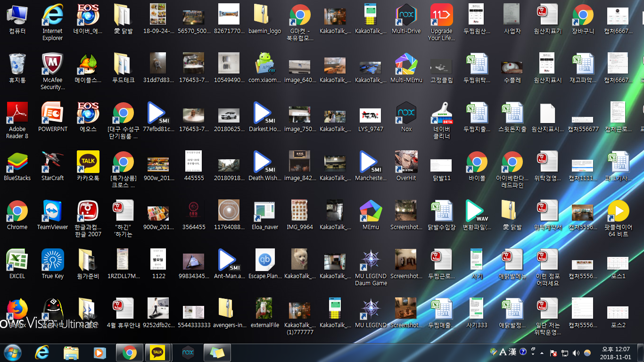This screenshot has width=644, height=362.
Task: Open the OverHit game shortcut
Action: click(406, 163)
